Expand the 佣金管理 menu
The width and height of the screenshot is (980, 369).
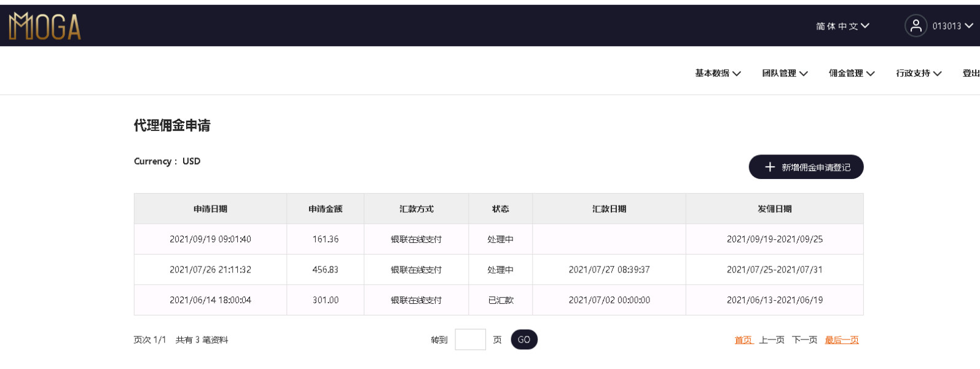point(852,73)
